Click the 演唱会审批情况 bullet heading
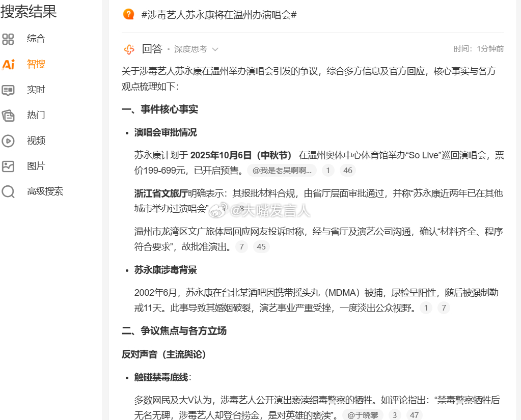This screenshot has width=521, height=420. coord(166,132)
